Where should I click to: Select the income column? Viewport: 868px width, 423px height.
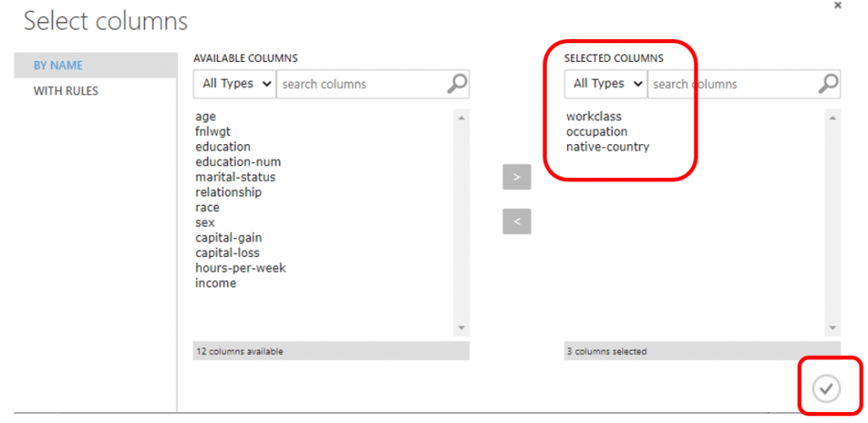click(x=216, y=283)
